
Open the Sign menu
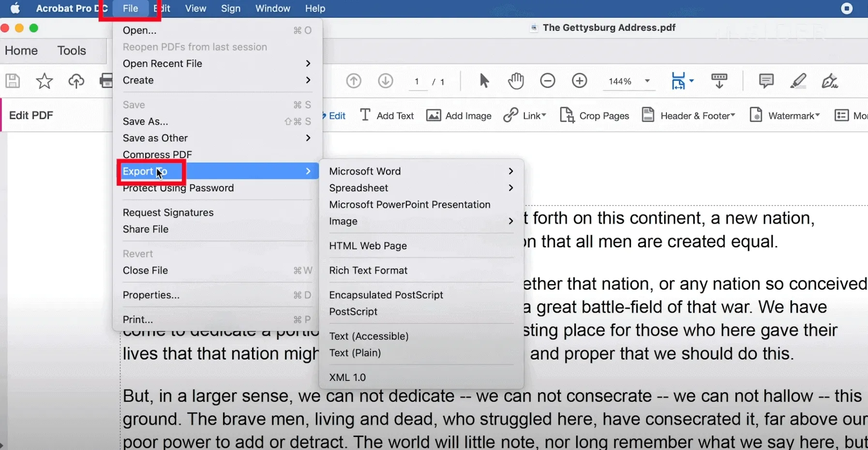coord(231,9)
